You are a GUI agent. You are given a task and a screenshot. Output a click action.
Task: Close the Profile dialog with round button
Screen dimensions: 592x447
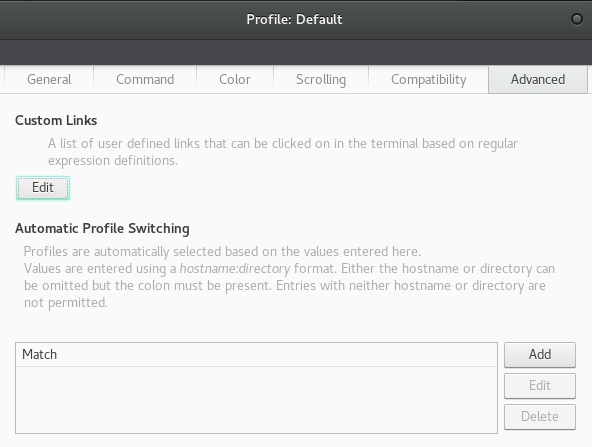coord(577,19)
